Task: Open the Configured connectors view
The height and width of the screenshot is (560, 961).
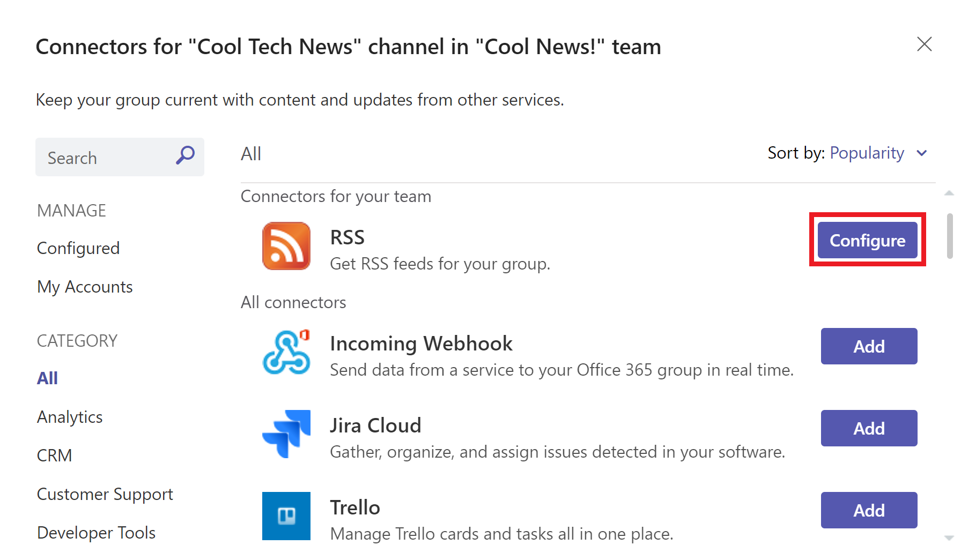Action: pyautogui.click(x=78, y=248)
